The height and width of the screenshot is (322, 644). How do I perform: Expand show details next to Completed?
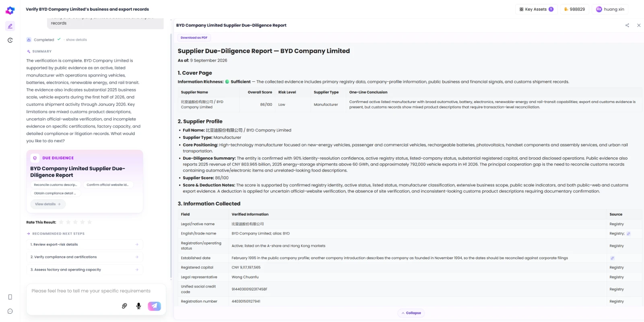[x=76, y=40]
